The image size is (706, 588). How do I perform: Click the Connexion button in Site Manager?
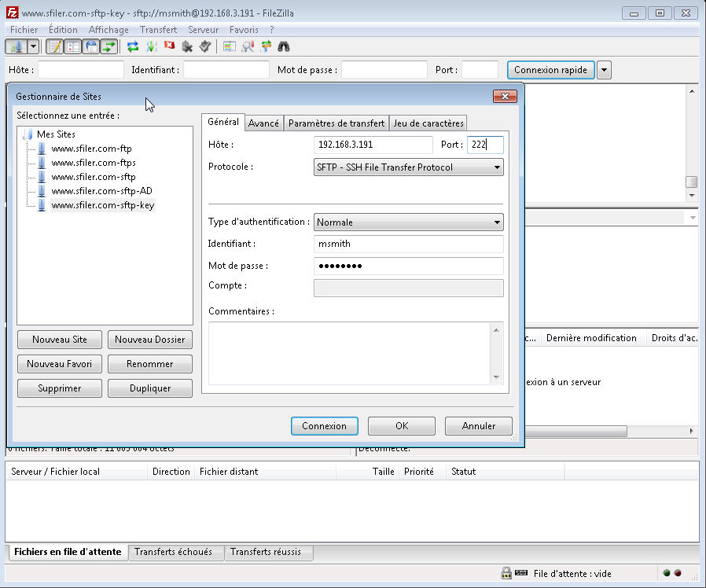tap(324, 426)
